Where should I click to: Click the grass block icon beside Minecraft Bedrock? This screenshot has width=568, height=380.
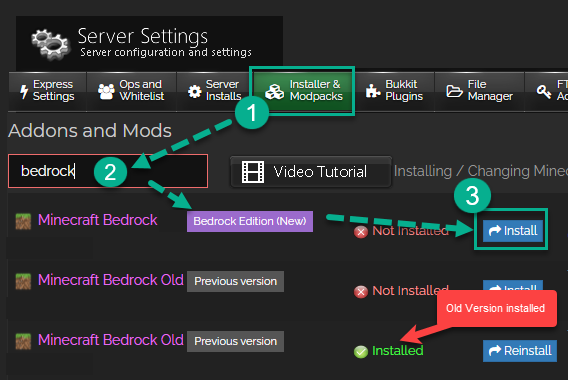coord(23,221)
